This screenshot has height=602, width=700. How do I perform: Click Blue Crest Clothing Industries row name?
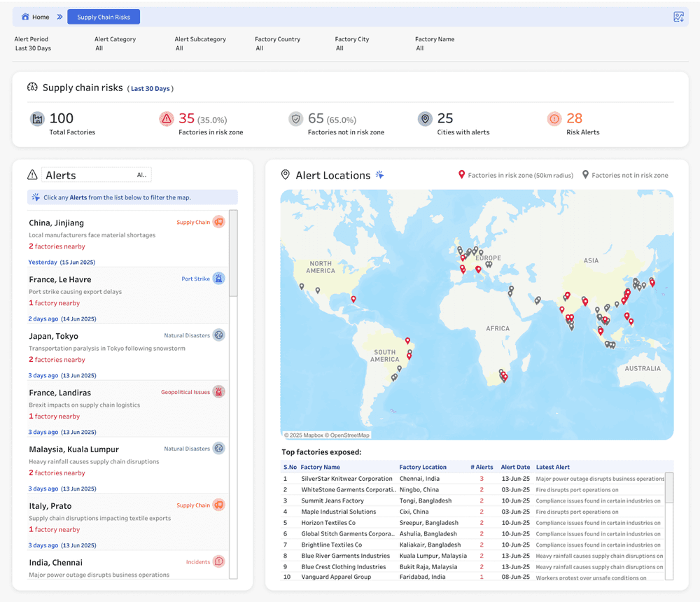tap(343, 567)
